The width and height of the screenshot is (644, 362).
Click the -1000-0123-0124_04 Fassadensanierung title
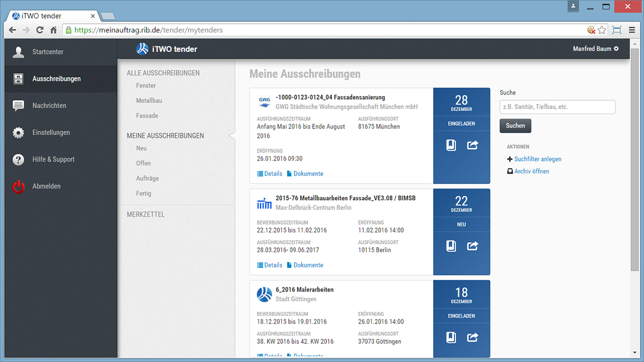(x=330, y=97)
